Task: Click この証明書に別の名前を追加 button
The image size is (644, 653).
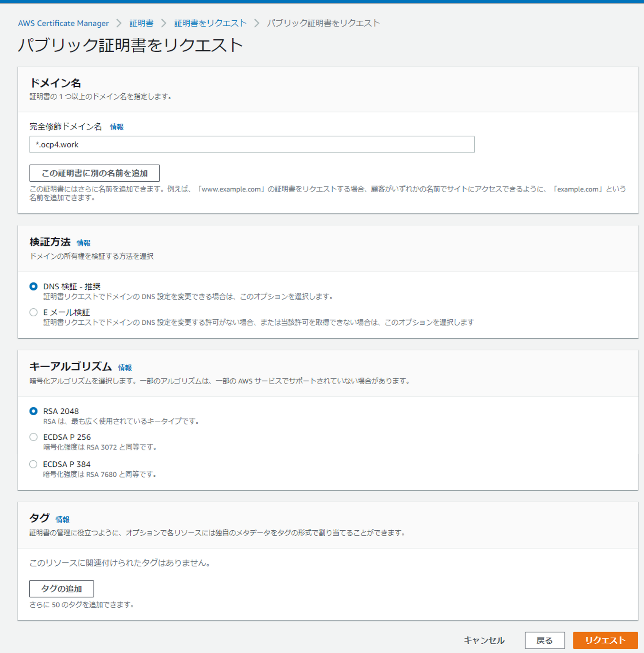Action: coord(95,173)
